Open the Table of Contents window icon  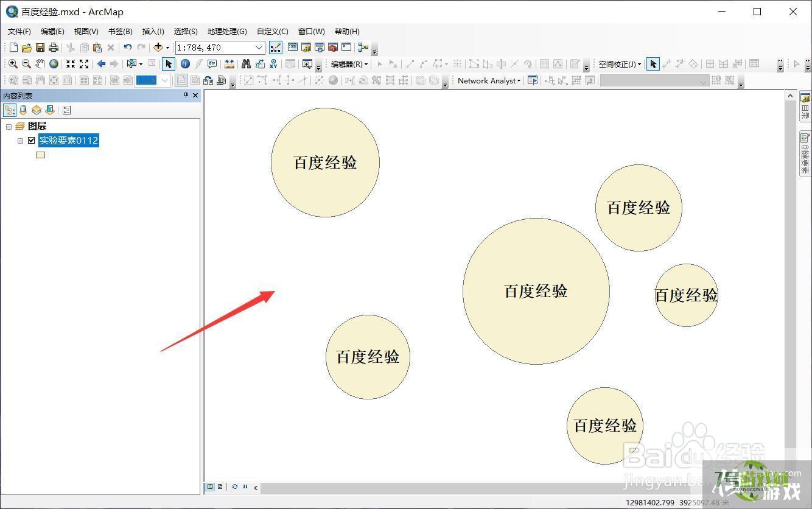[x=292, y=47]
